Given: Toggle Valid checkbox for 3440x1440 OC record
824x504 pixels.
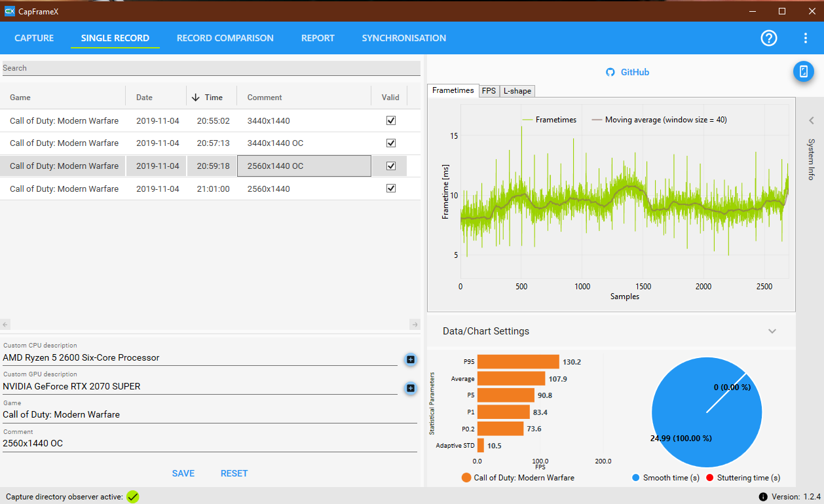Looking at the screenshot, I should coord(391,143).
